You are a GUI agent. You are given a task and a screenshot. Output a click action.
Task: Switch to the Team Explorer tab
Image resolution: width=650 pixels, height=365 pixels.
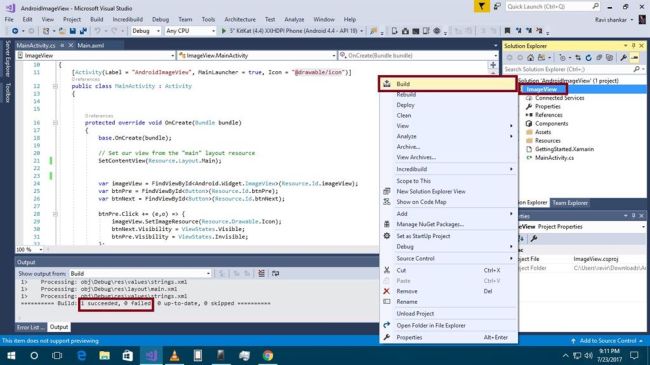(570, 203)
